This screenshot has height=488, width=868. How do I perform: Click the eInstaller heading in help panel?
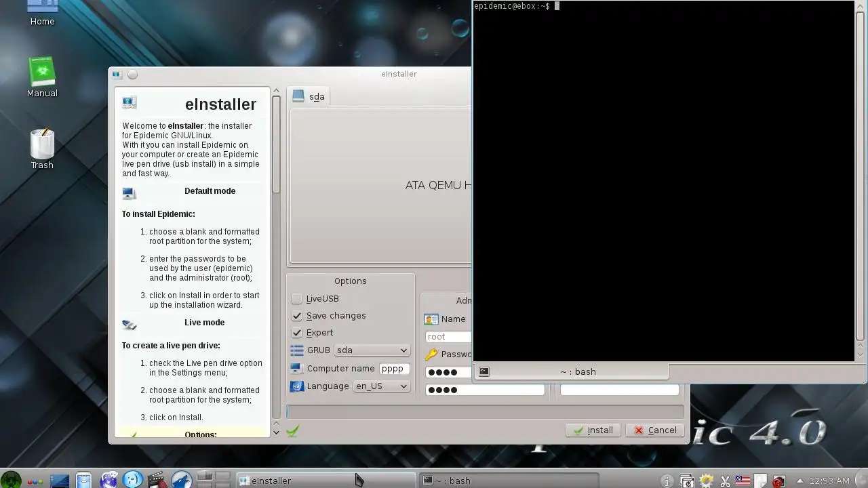[x=220, y=104]
